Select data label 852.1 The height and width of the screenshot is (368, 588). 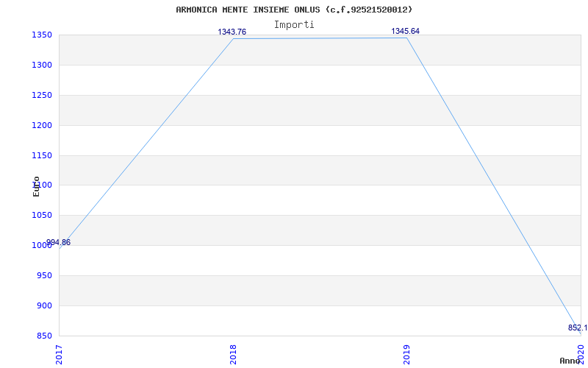tap(578, 328)
